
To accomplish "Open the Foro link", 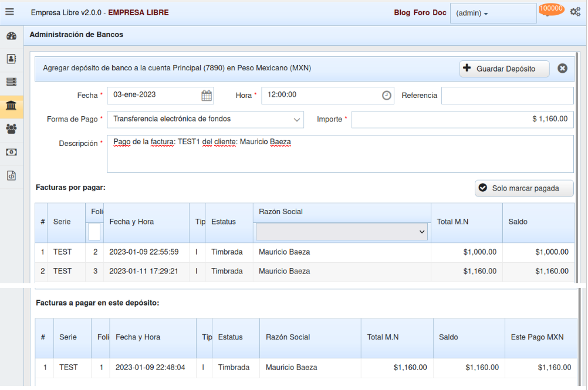I will click(x=421, y=13).
